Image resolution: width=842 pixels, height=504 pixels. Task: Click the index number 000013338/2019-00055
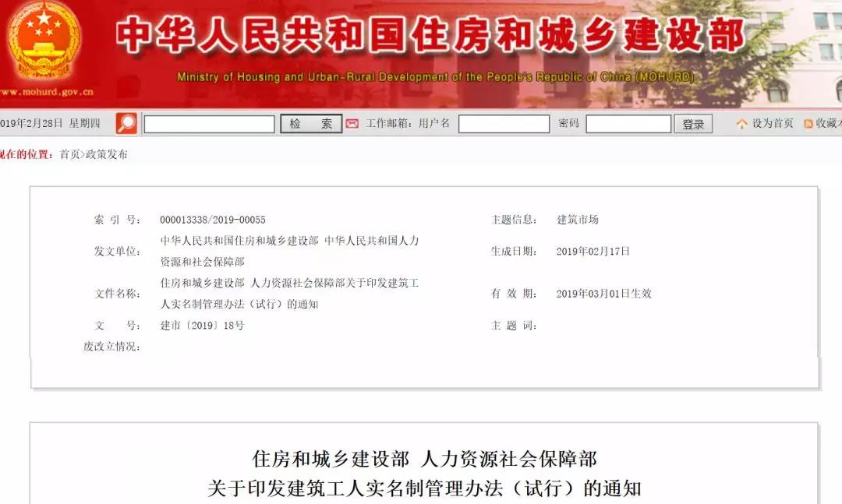coord(213,220)
